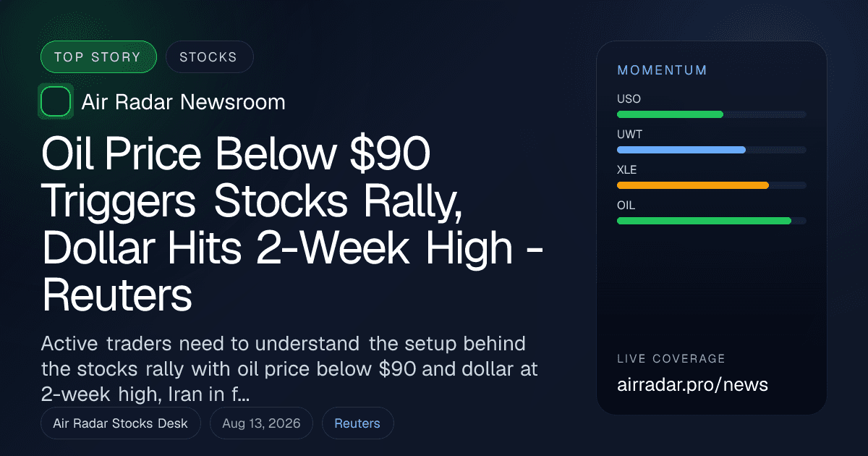Click the MOMENTUM panel heading
This screenshot has width=868, height=456.
tap(662, 70)
